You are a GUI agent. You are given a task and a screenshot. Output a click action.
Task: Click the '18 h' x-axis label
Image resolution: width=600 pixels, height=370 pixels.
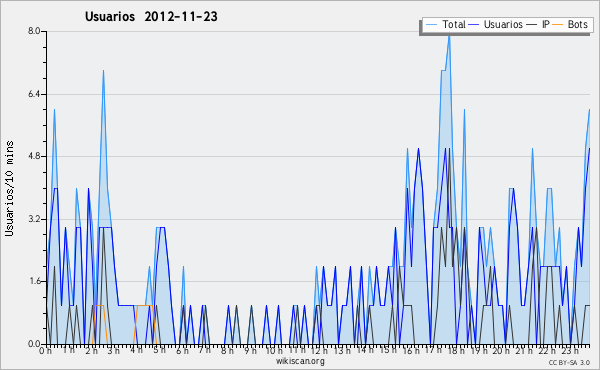tap(457, 351)
